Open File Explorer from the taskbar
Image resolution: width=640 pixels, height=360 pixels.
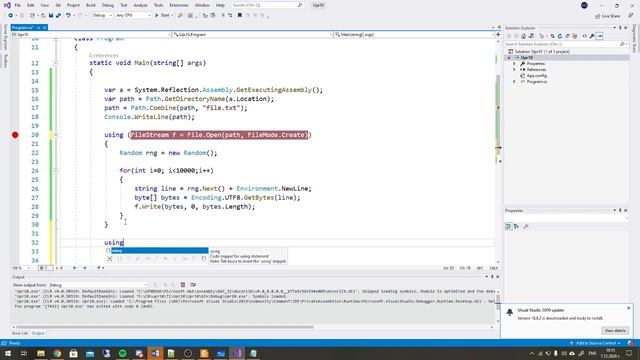pos(41,353)
